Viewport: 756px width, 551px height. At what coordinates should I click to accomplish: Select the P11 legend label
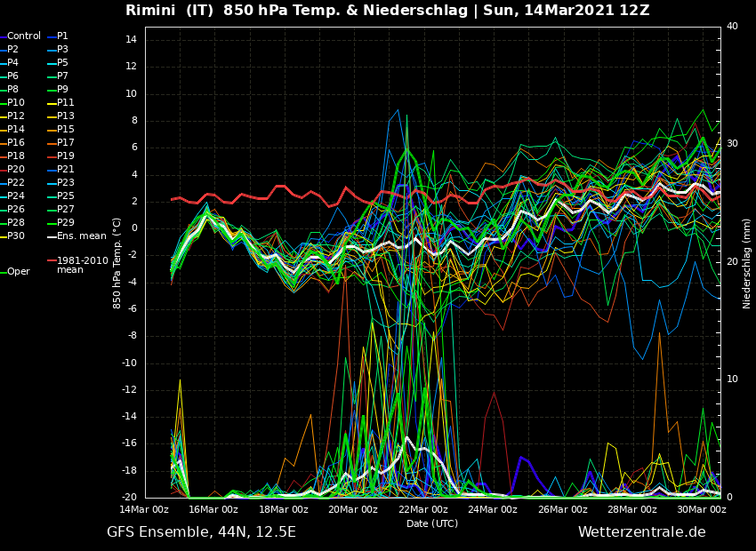[x=66, y=102]
